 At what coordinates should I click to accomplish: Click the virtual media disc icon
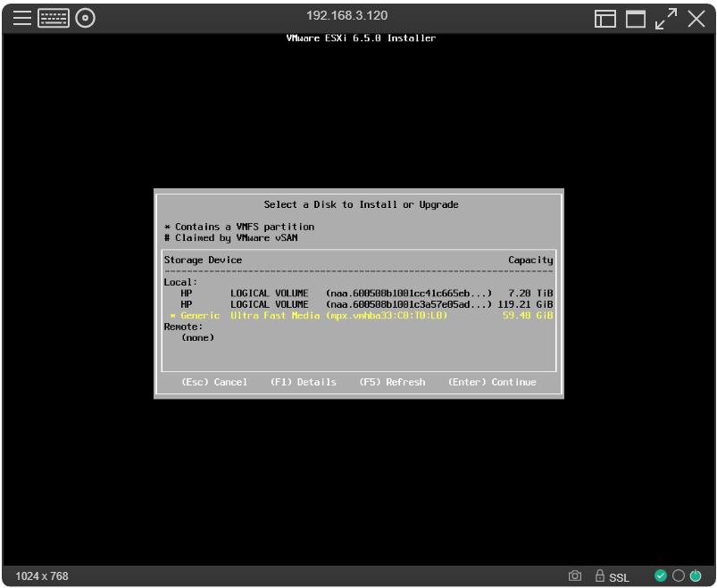pos(85,18)
